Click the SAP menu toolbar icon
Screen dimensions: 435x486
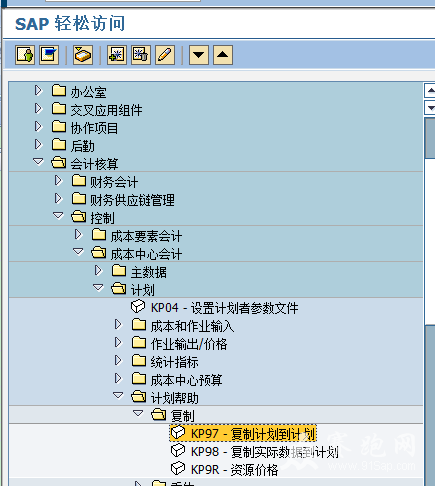pos(49,55)
